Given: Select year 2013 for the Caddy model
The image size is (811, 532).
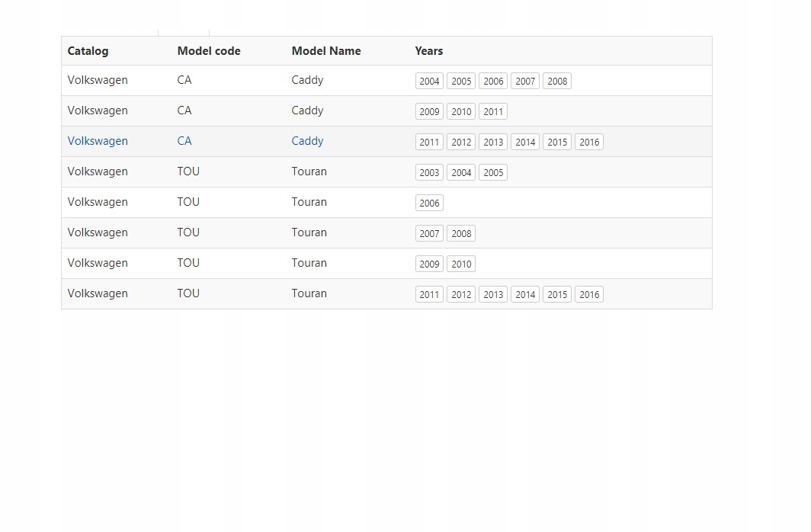Looking at the screenshot, I should pos(493,143).
